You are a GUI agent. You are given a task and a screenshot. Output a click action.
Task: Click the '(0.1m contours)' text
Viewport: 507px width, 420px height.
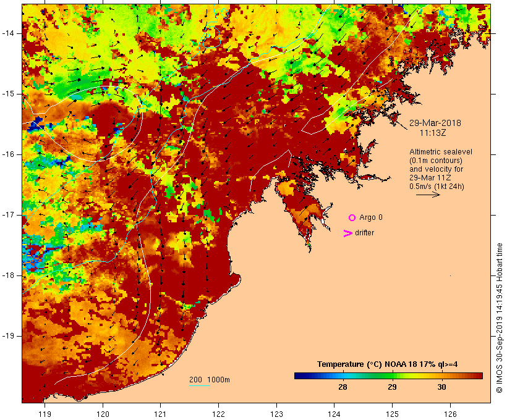[x=435, y=161]
